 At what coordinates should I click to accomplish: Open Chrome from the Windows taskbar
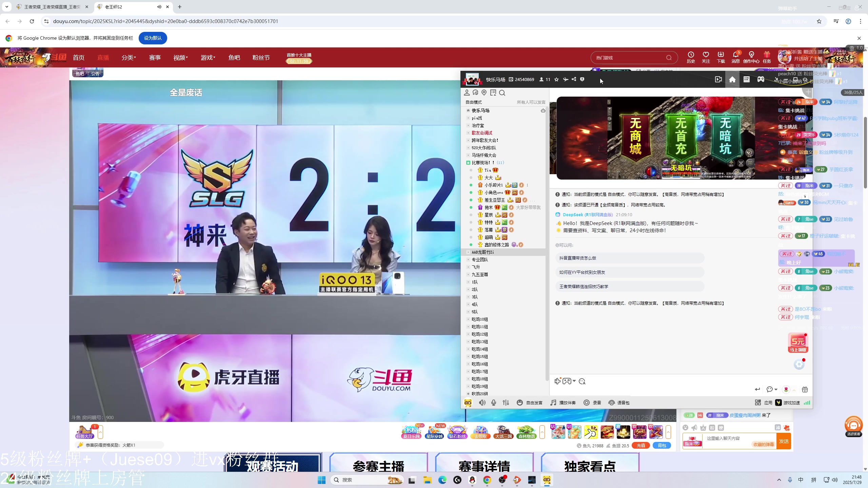pyautogui.click(x=487, y=480)
